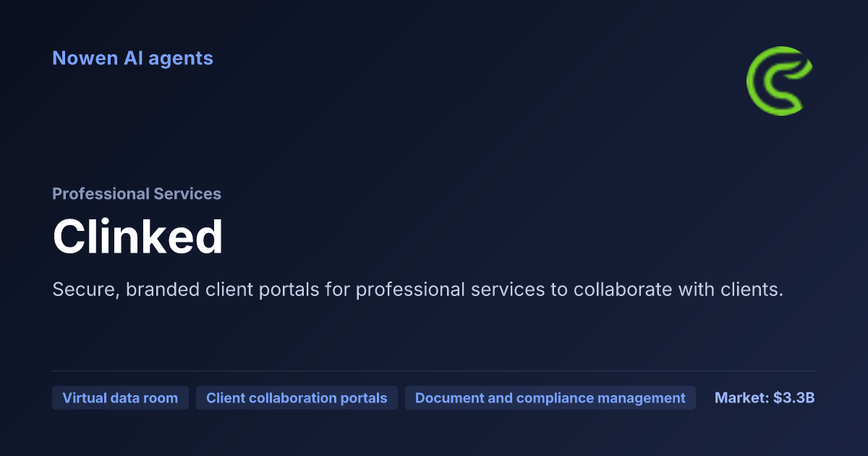Open the Nowen AI agents link

132,58
